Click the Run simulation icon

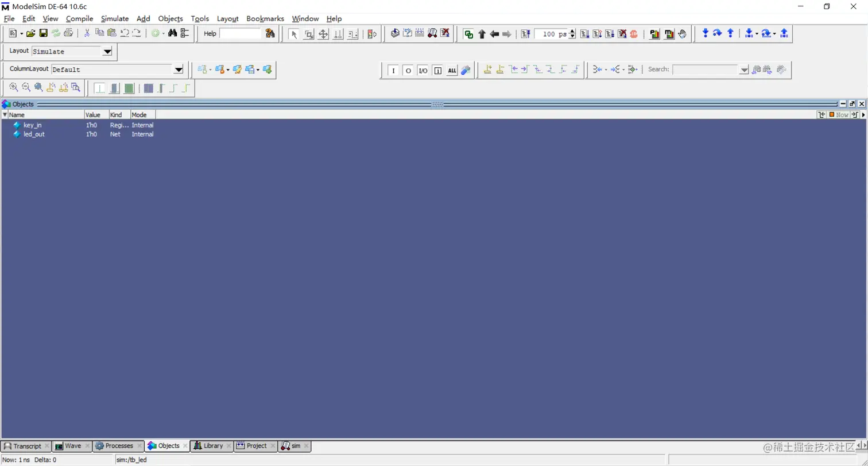point(584,34)
